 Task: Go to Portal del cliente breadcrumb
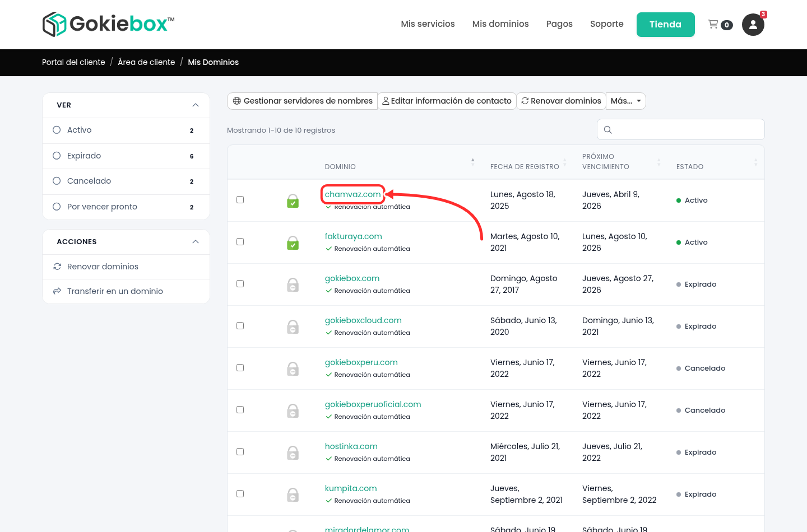coord(73,62)
